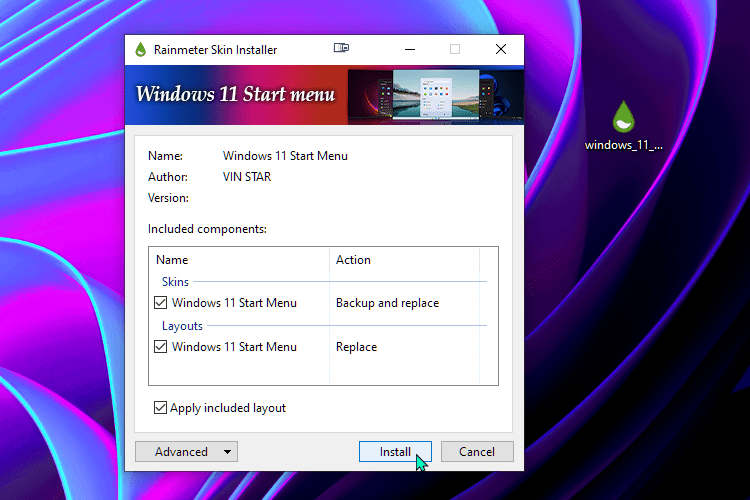
Task: Click the Install button
Action: coord(395,452)
